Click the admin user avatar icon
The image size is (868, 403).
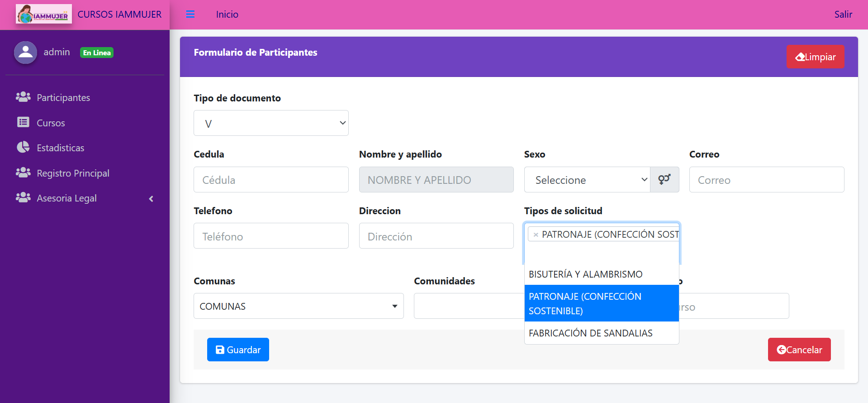click(25, 53)
